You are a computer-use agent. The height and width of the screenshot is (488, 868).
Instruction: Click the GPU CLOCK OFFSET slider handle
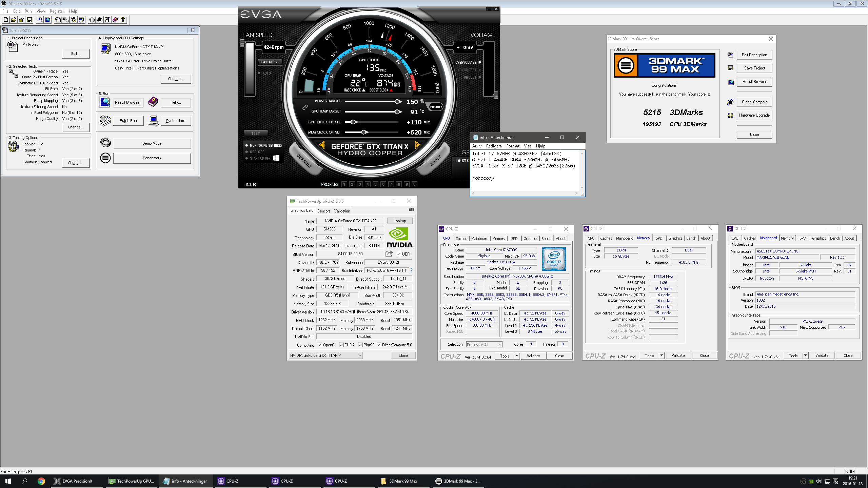[353, 122]
